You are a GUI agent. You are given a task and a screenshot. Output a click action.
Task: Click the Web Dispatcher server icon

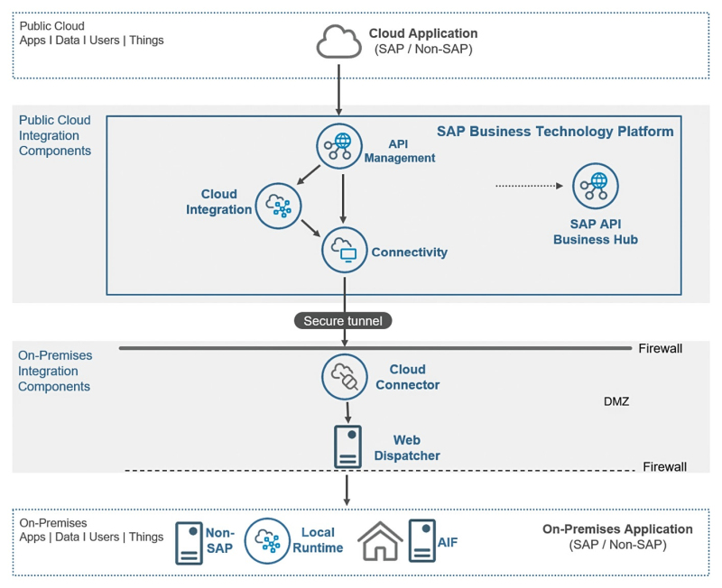(347, 446)
